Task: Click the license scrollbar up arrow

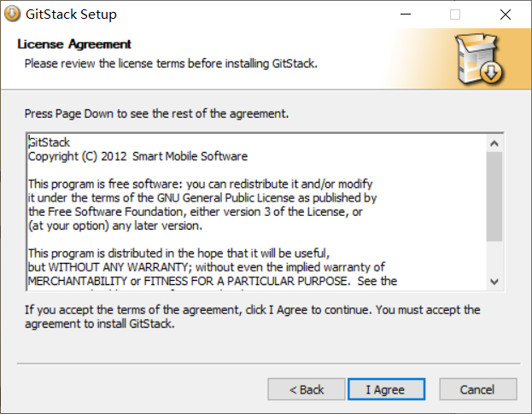Action: pyautogui.click(x=494, y=143)
